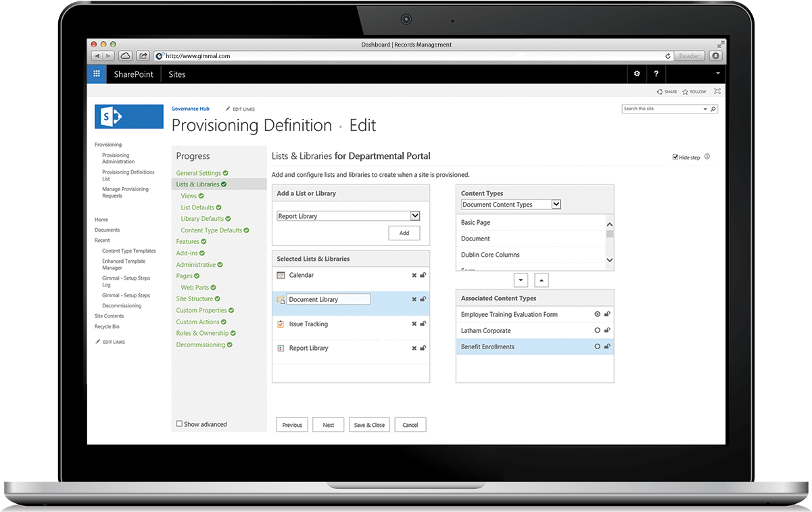Uncheck the Hide step checkbox

click(675, 157)
